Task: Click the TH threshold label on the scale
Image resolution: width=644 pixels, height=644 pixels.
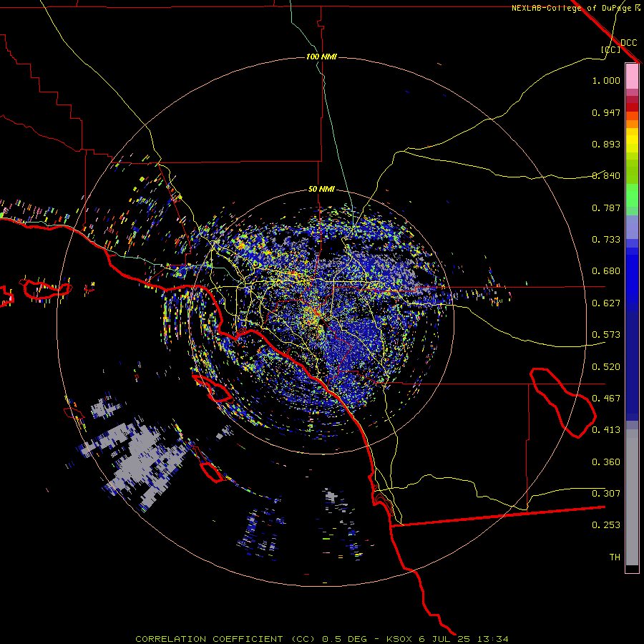Action: tap(615, 557)
